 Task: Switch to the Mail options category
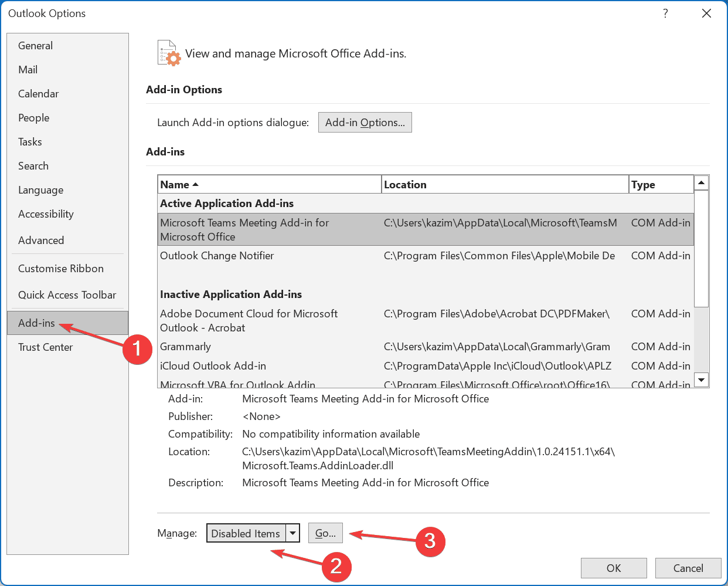67,70
